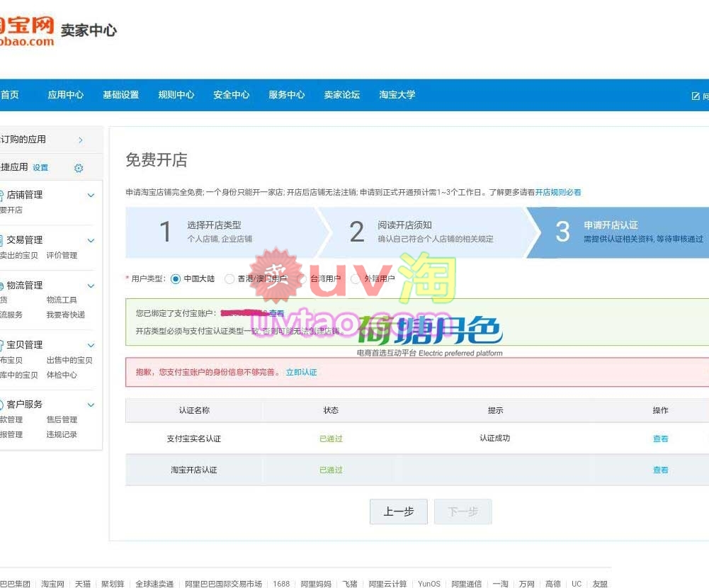Go to 淘宝大学 in the navigation bar
This screenshot has height=588, width=709.
coord(397,95)
